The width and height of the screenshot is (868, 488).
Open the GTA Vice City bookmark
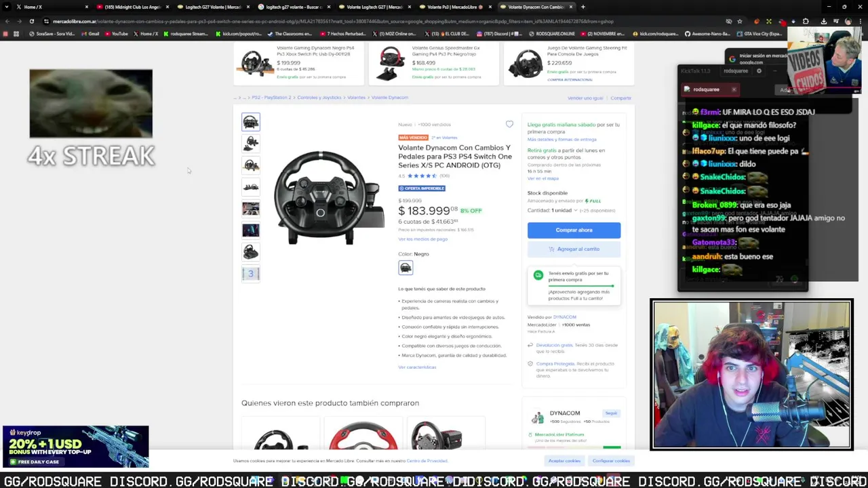coord(760,33)
